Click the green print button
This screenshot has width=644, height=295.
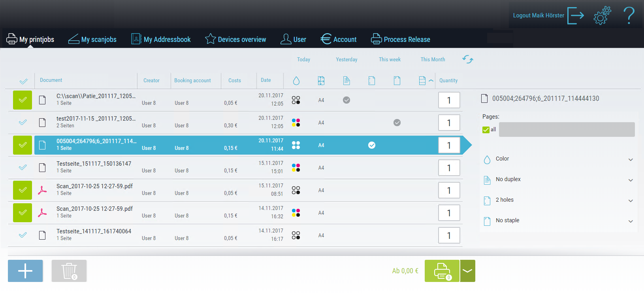pos(442,271)
